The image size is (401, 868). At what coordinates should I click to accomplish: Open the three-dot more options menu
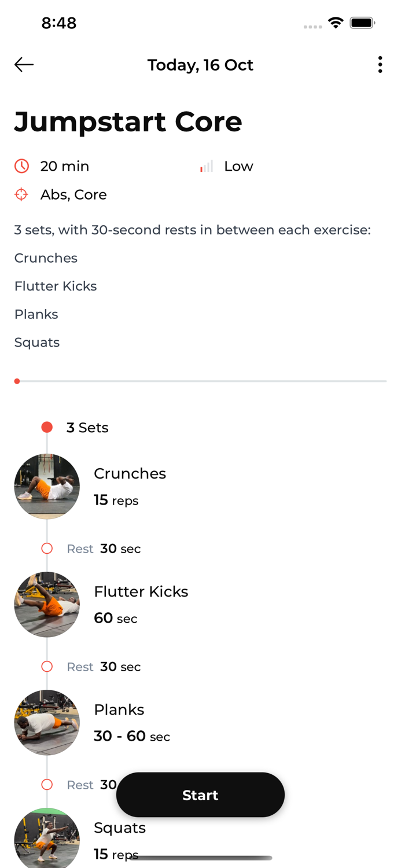pyautogui.click(x=380, y=65)
